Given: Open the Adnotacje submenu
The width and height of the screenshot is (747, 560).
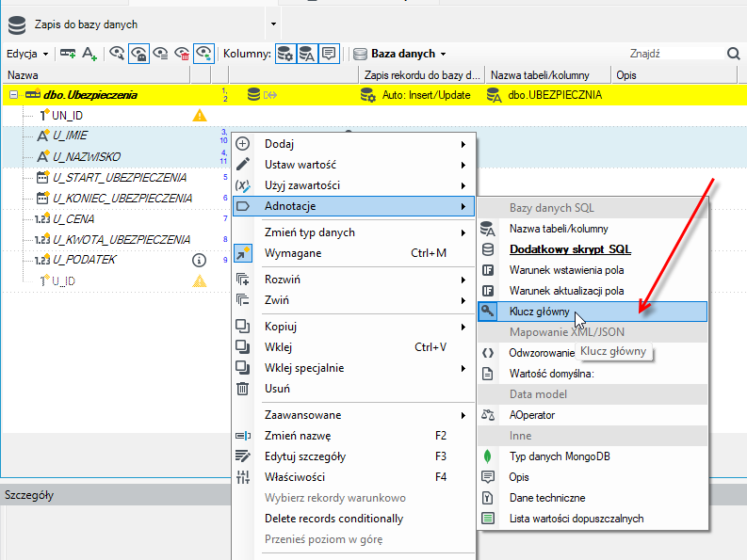Looking at the screenshot, I should 353,206.
